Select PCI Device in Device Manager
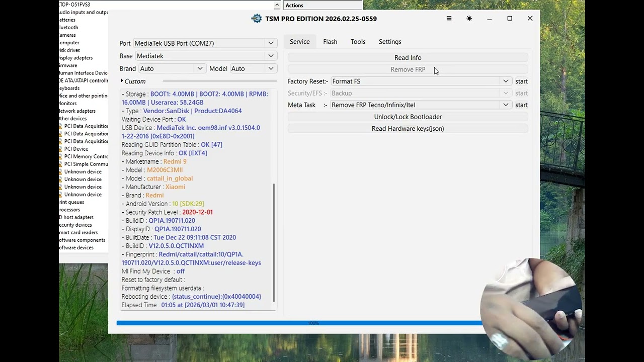This screenshot has height=362, width=644. click(x=76, y=149)
